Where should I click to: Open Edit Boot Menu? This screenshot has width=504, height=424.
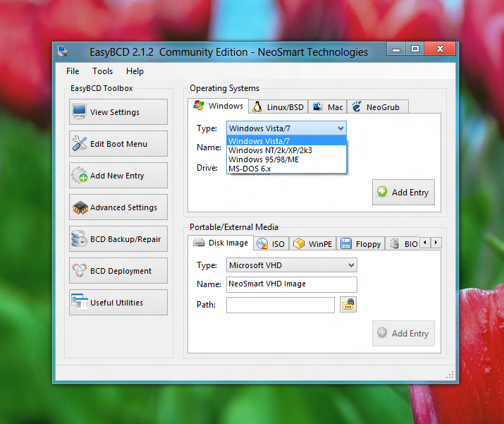[118, 143]
